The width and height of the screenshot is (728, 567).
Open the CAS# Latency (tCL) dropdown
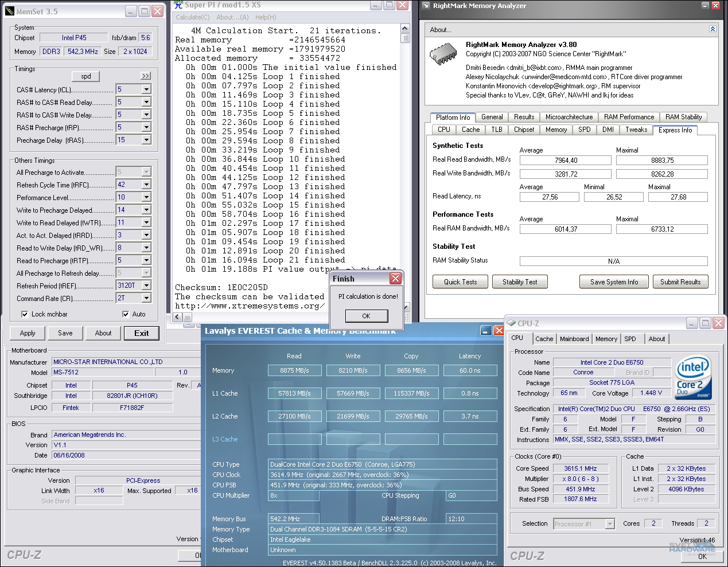tap(147, 89)
